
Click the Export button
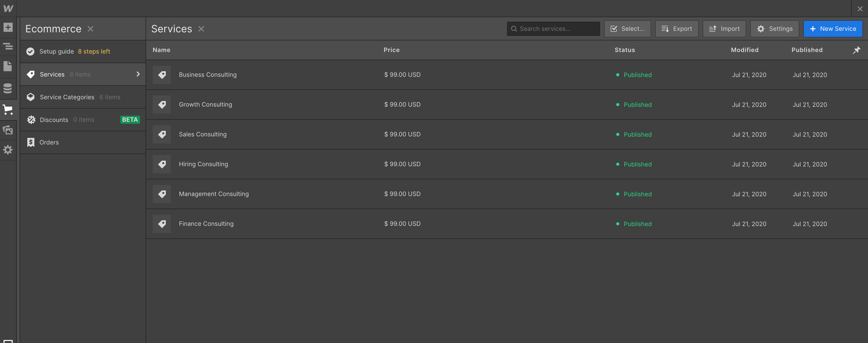click(676, 29)
